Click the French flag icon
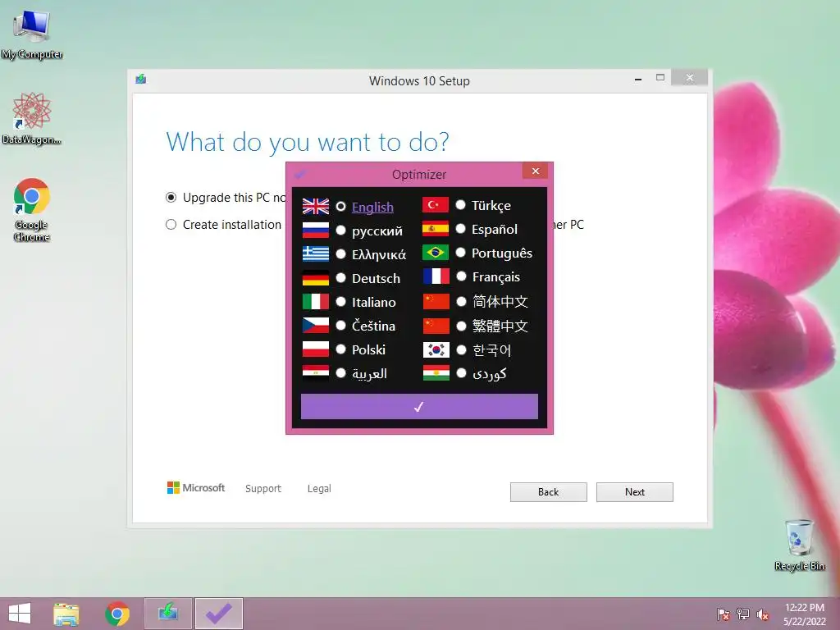 [436, 276]
